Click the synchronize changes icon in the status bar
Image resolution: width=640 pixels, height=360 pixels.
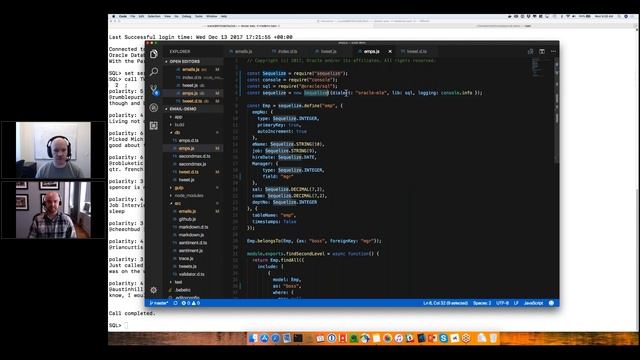point(176,303)
